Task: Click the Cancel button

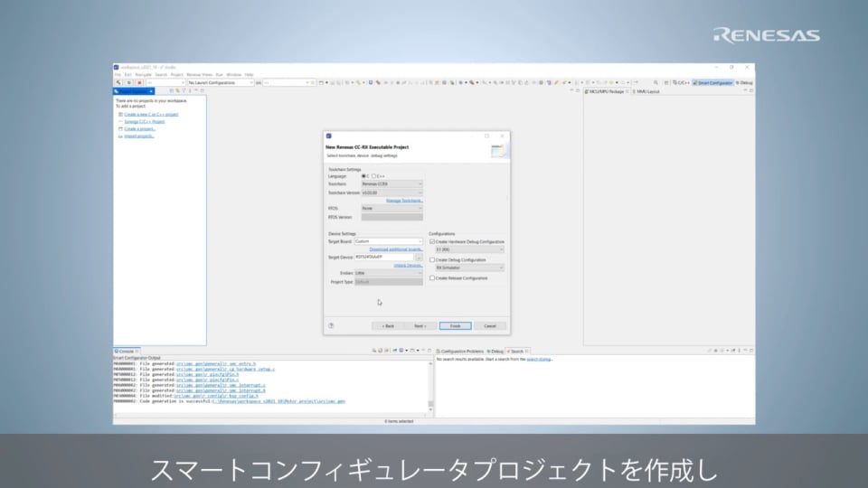Action: point(490,326)
